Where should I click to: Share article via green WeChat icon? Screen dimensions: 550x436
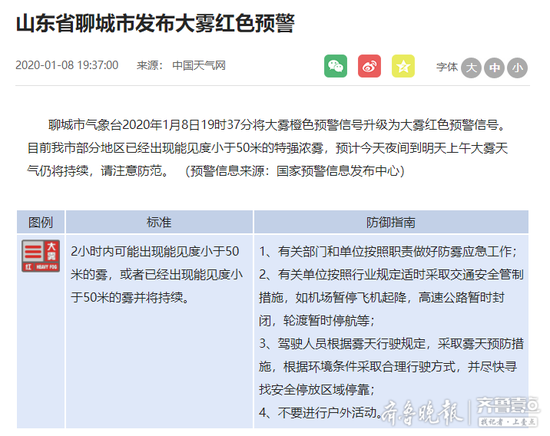tap(335, 66)
